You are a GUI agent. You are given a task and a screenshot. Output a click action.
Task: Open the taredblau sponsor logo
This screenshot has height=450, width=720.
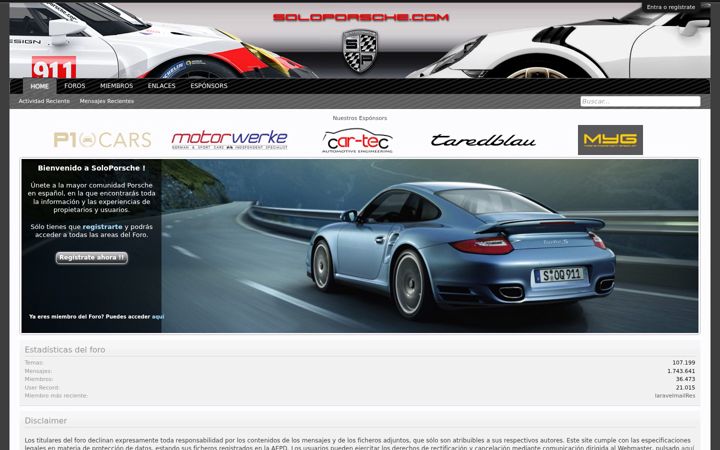[483, 140]
